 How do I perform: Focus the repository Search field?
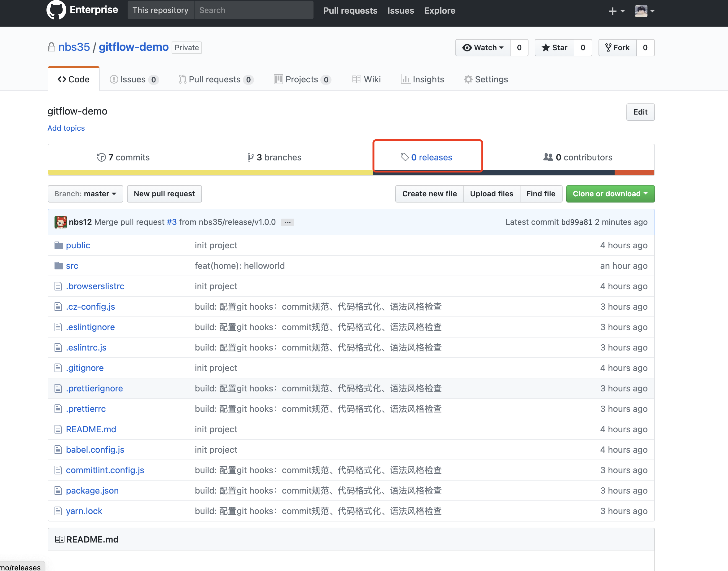coord(253,10)
